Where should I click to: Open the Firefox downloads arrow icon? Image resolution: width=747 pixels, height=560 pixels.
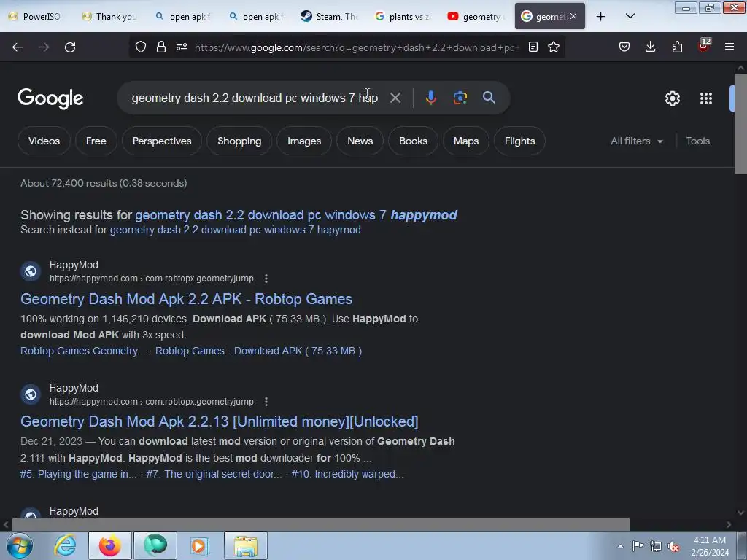650,47
